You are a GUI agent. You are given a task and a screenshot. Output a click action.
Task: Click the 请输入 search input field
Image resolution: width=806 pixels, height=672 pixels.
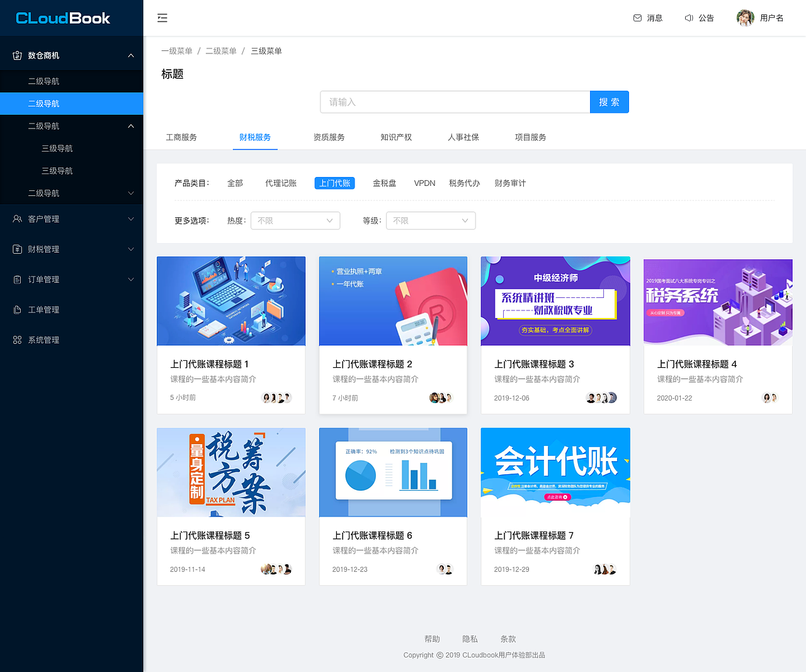coord(455,101)
